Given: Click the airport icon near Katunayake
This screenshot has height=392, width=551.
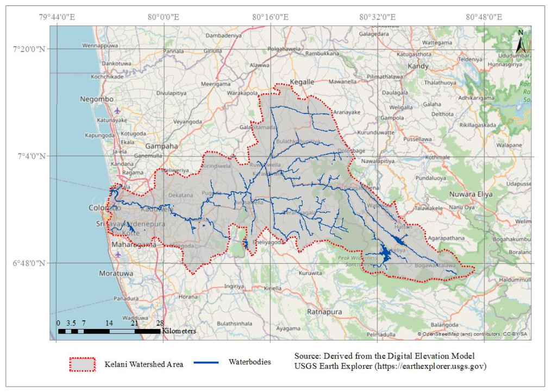Looking at the screenshot, I should click(117, 110).
